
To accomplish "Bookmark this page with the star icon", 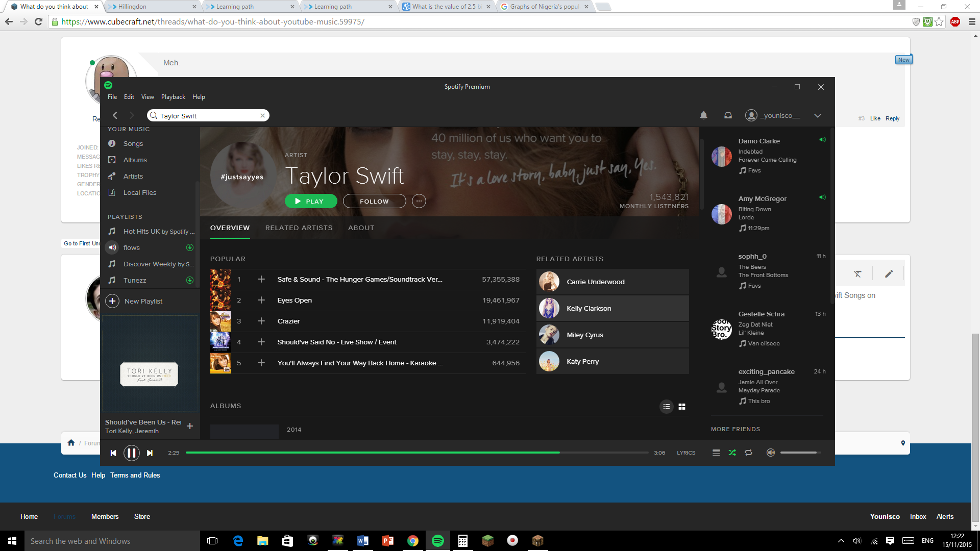I will coord(939,21).
